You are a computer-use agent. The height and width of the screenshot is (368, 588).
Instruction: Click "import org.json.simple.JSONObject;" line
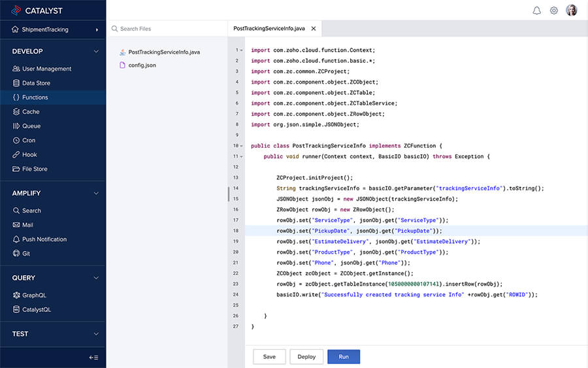tap(305, 125)
